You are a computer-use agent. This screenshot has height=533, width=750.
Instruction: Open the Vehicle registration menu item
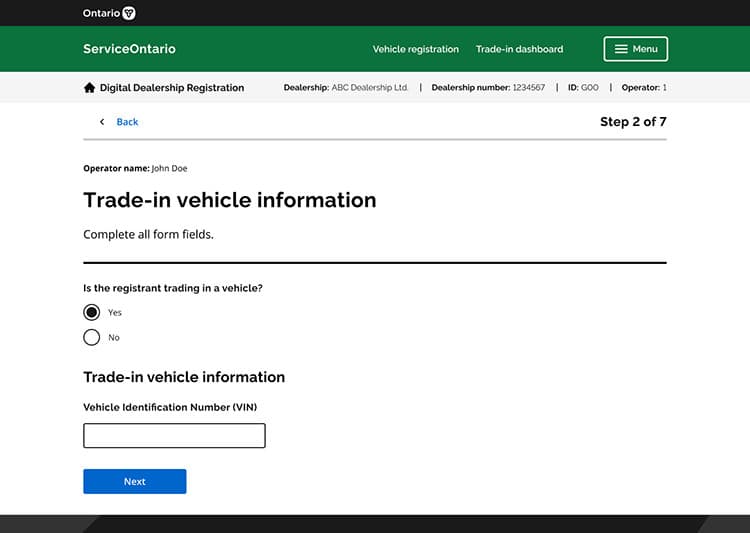click(415, 49)
